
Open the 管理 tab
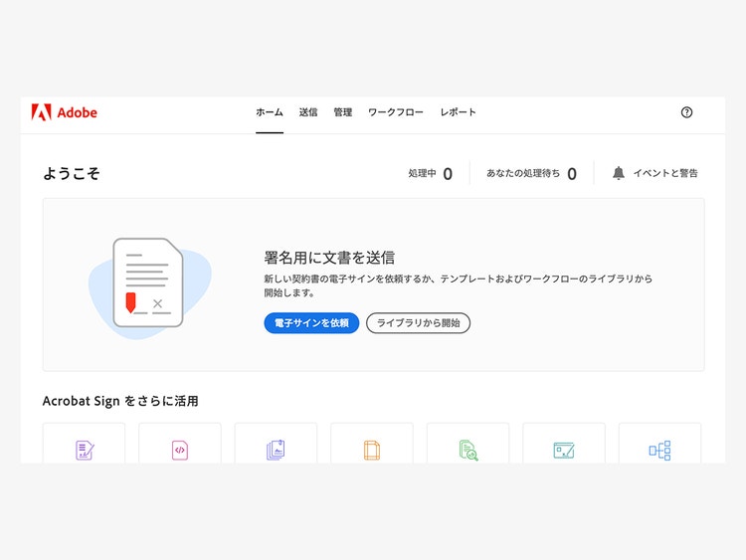click(342, 112)
